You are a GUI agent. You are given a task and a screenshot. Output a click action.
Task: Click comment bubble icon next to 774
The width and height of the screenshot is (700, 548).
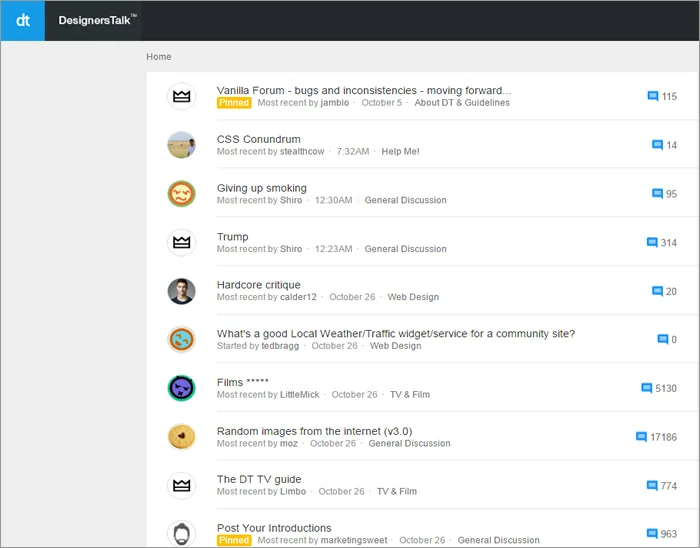point(652,486)
